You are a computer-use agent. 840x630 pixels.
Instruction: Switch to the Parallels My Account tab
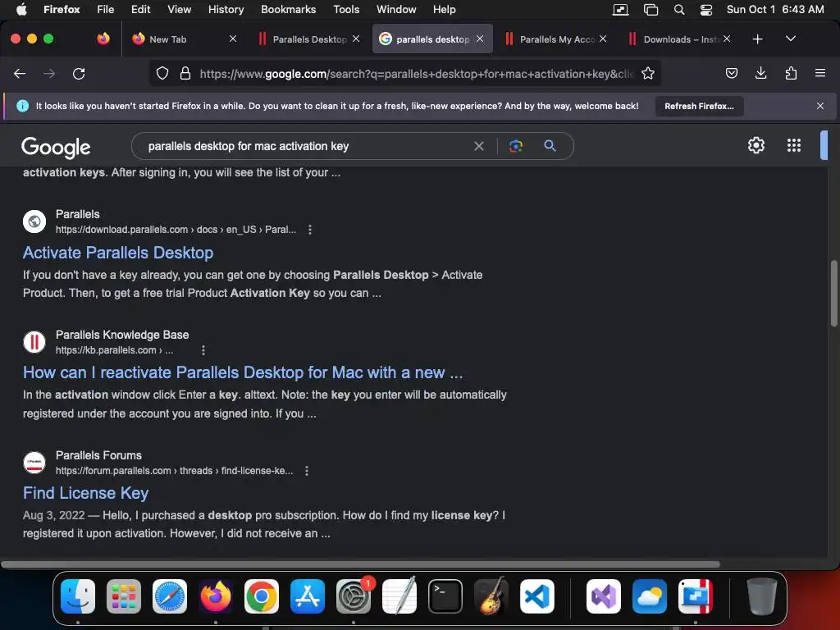click(x=555, y=39)
